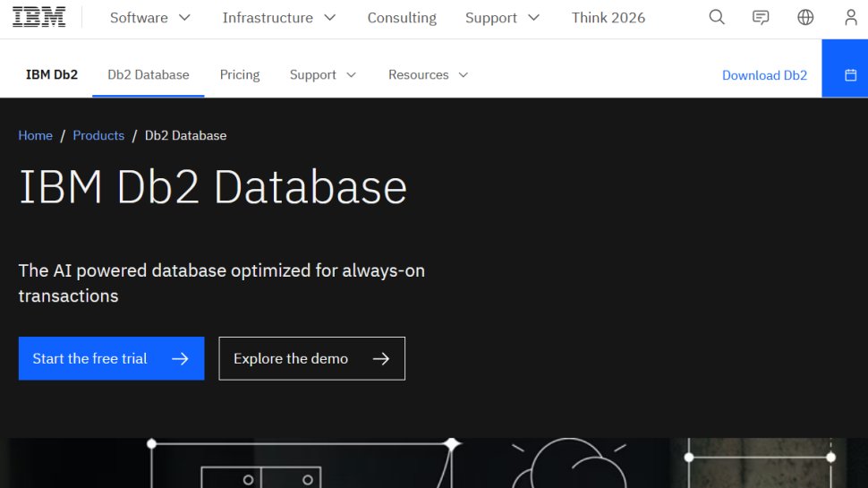Screen dimensions: 868x488
Task: Open the Resources label
Action: [419, 75]
